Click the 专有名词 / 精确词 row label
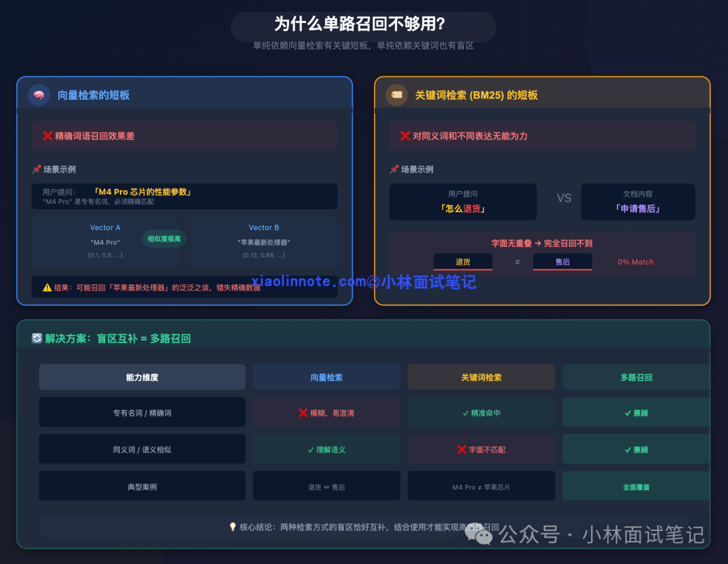Viewport: 728px width, 564px height. click(142, 412)
